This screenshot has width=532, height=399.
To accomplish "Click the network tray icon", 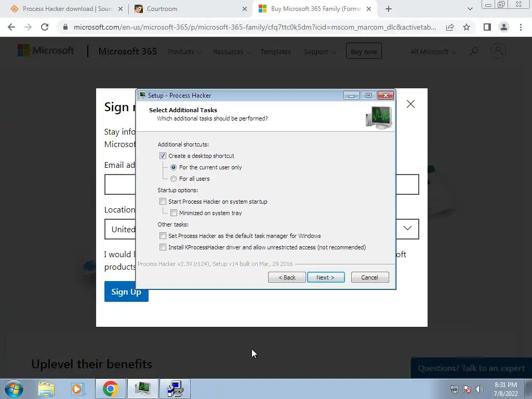I will (455, 389).
